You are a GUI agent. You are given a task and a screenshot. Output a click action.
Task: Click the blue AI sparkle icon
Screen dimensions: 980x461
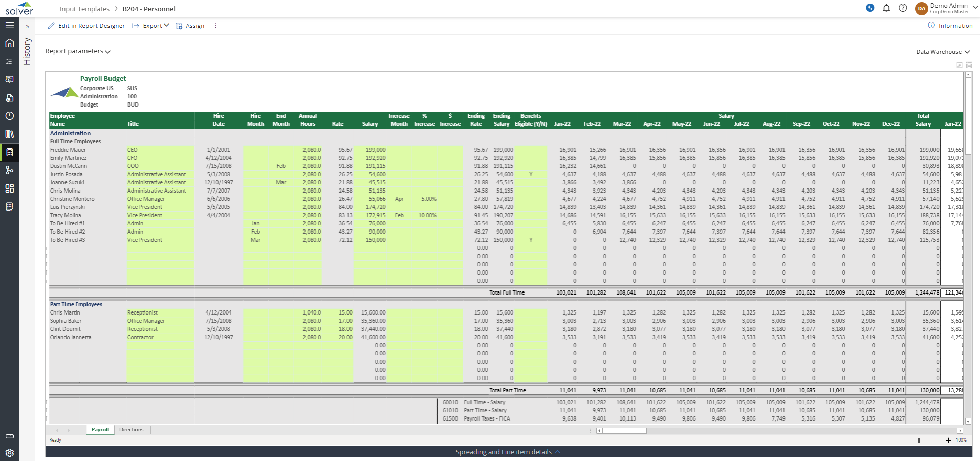870,8
